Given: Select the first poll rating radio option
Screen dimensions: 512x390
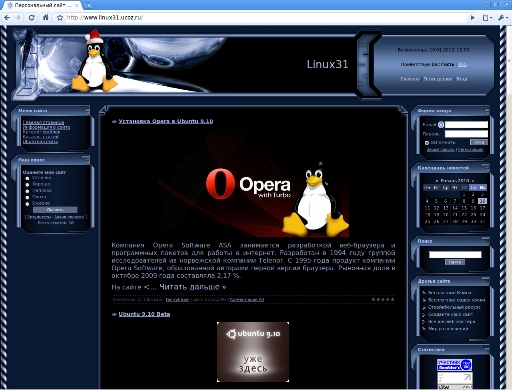Looking at the screenshot, I should 27,178.
